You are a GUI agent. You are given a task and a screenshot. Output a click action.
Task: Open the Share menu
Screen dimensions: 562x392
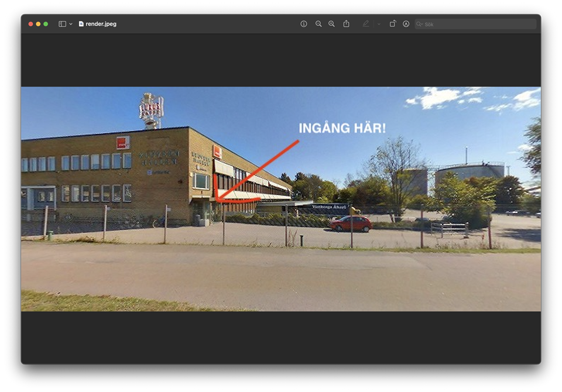click(x=346, y=24)
